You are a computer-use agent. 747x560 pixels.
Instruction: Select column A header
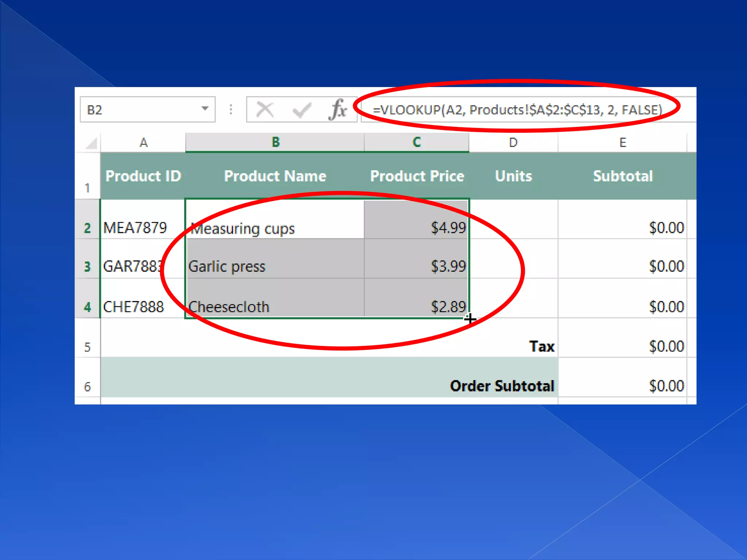click(143, 143)
